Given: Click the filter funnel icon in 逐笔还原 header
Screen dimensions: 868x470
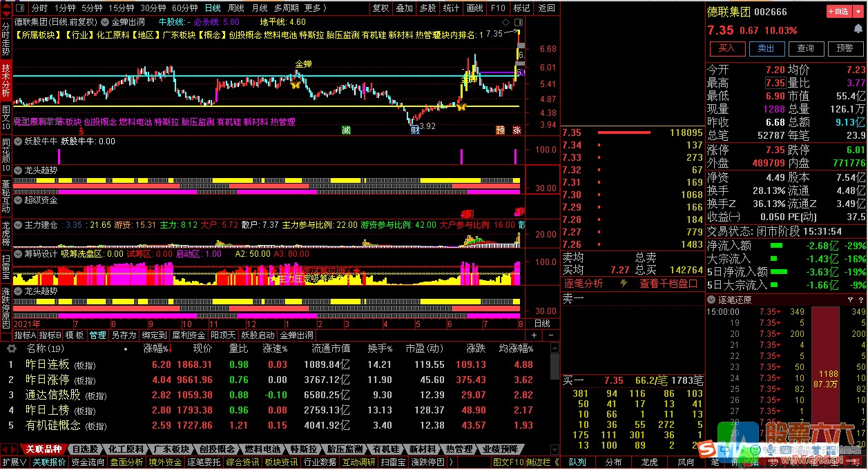Looking at the screenshot, I should tap(851, 300).
